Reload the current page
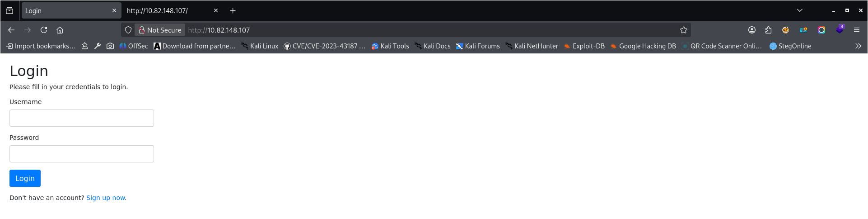Image resolution: width=868 pixels, height=219 pixels. 44,30
